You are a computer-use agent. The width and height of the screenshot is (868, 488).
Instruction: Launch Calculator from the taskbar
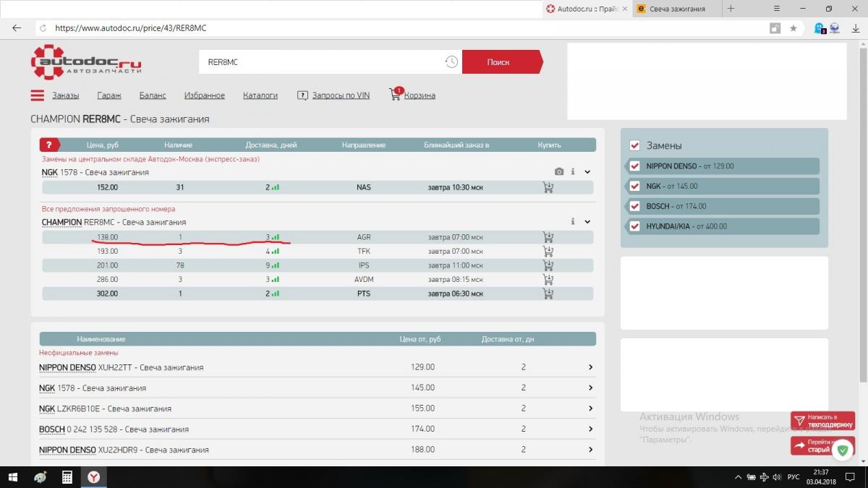point(67,477)
